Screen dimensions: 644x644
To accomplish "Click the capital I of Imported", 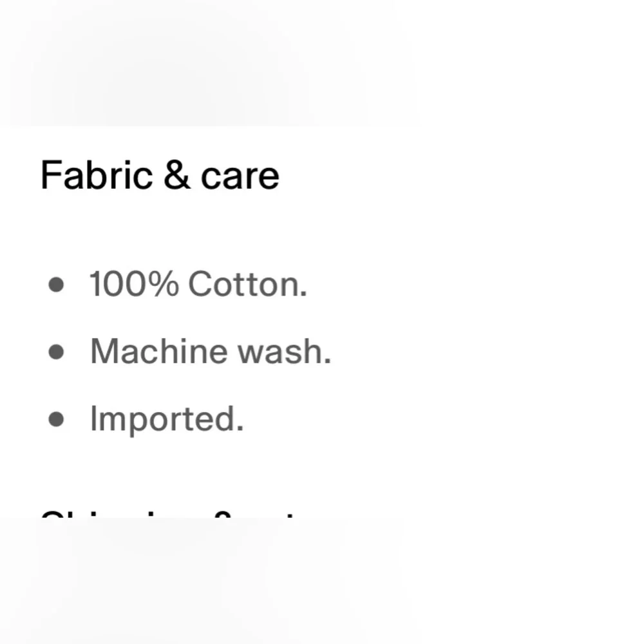I will [93, 418].
